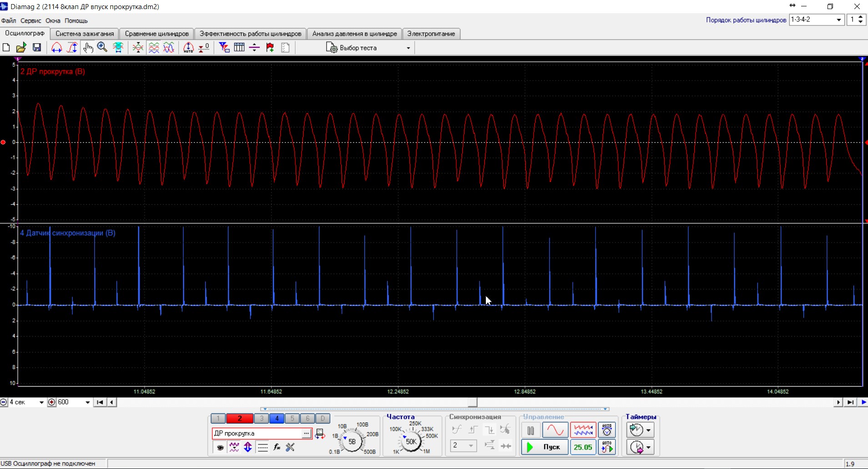The image size is (868, 469).
Task: Select the horizontal measurement cursor tool
Action: pyautogui.click(x=56, y=48)
